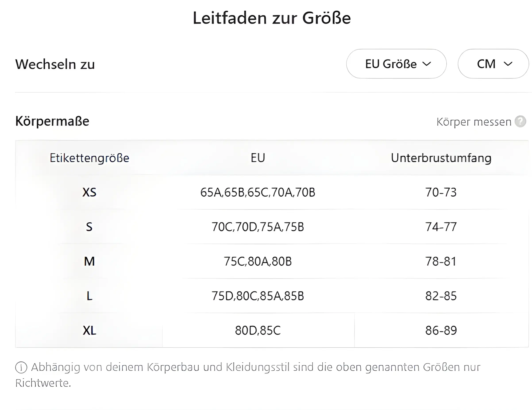
Task: Click the 75C,80A,80B cell
Action: point(258,261)
